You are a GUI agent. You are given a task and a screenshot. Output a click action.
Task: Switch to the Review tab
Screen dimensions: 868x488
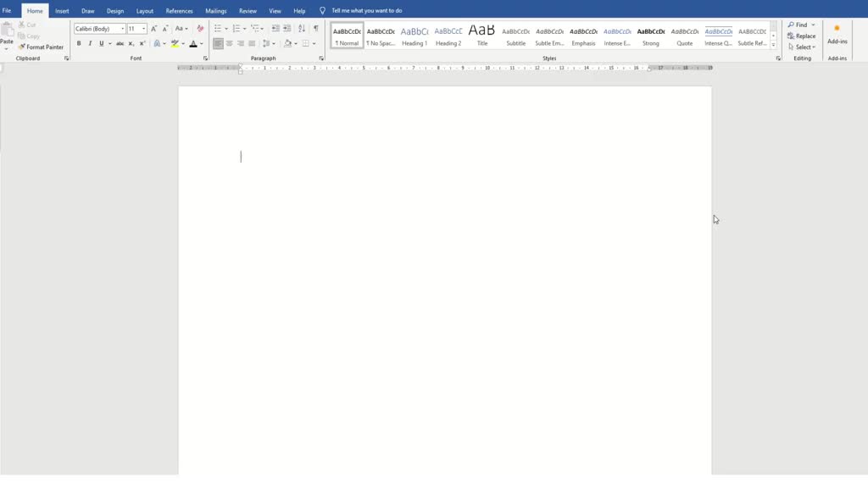(x=248, y=10)
